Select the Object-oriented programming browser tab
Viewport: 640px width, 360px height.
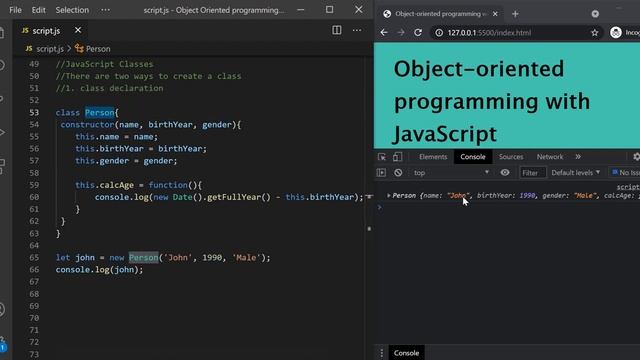click(441, 14)
